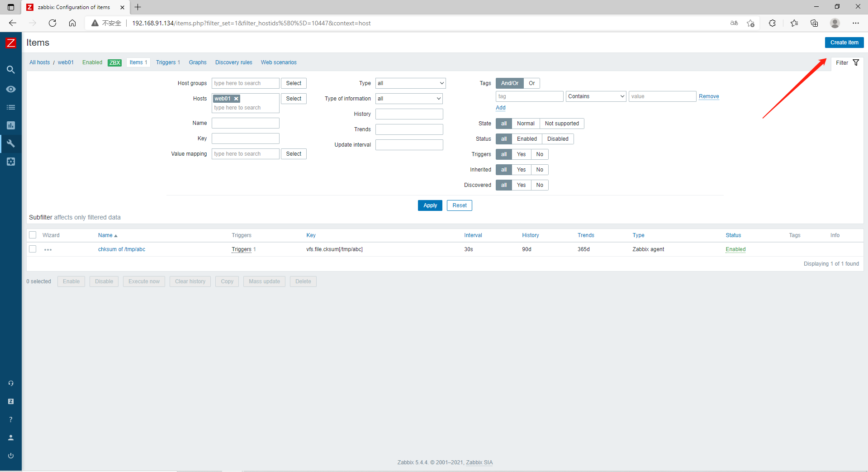The height and width of the screenshot is (472, 868).
Task: Click Remove tag filter link
Action: pos(709,96)
